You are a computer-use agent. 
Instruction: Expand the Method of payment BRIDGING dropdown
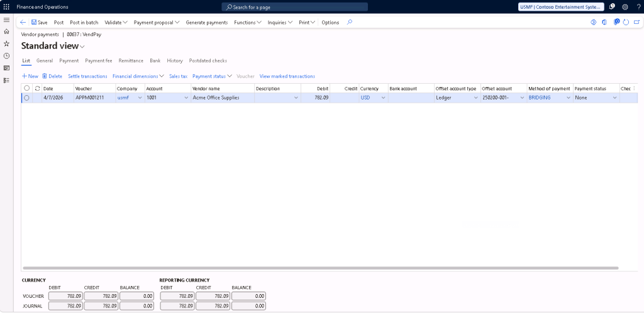click(569, 98)
